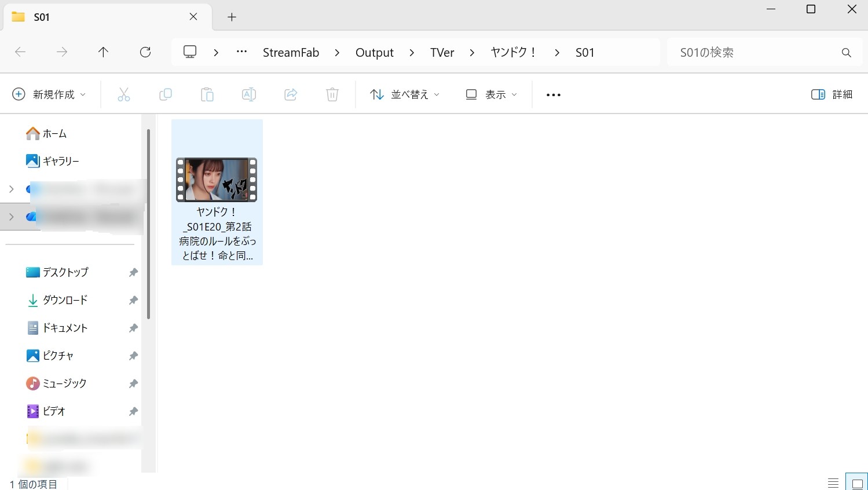
Task: Navigate to TVer via breadcrumb
Action: [441, 52]
